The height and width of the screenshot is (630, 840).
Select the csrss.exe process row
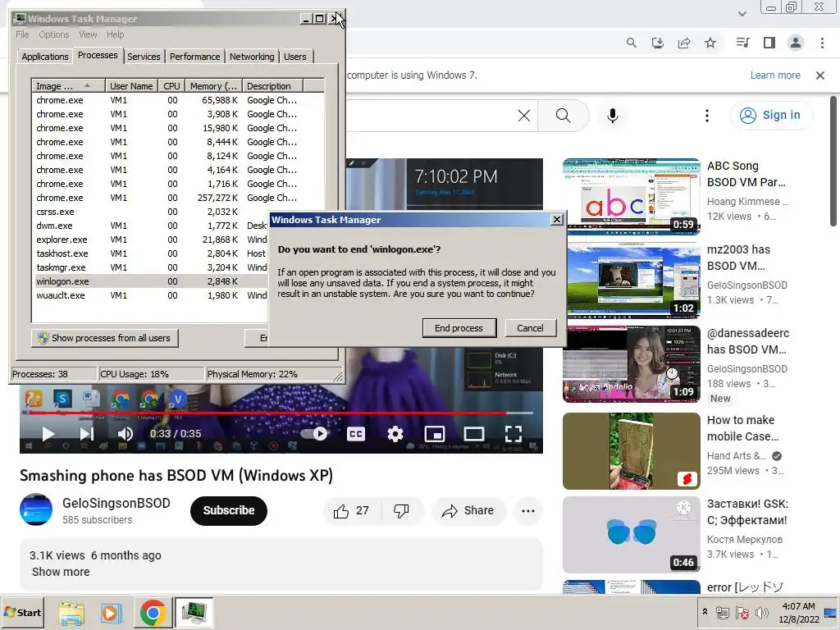tap(150, 212)
